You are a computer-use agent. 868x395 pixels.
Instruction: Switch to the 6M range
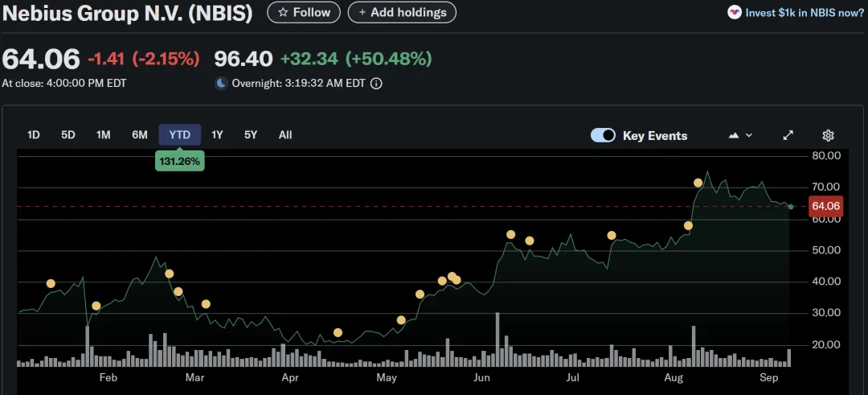(140, 134)
